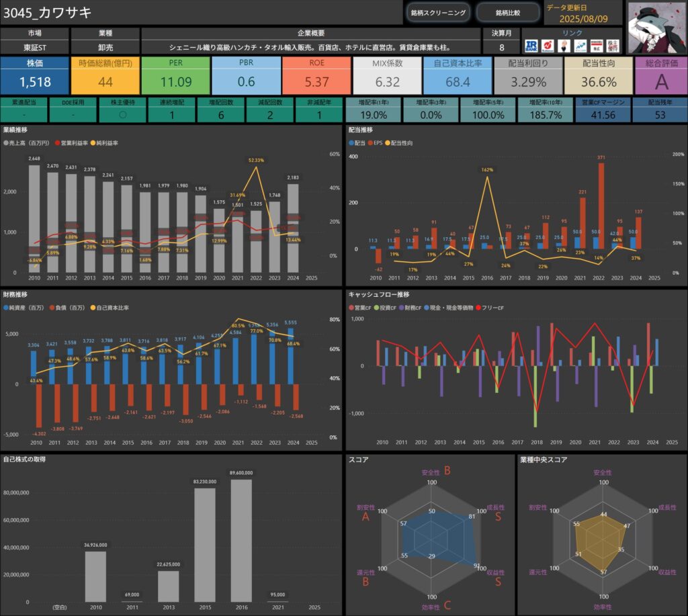Click the EPS legend entry in 配当推移
Screen dimensions: 688x616
tap(376, 143)
